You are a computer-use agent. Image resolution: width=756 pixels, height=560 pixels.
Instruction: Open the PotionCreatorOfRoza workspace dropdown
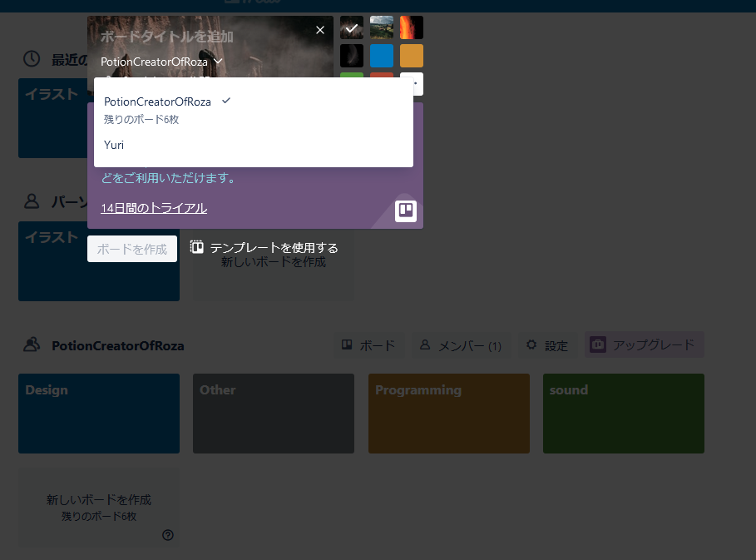[161, 62]
